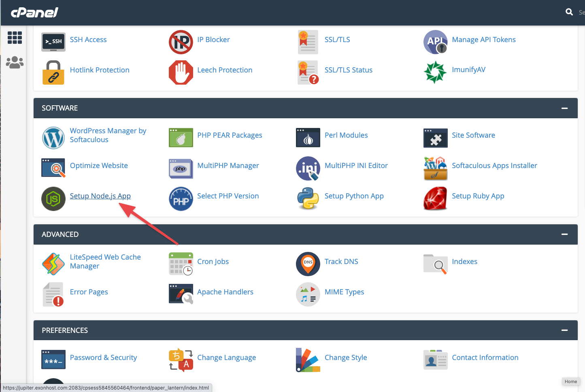Viewport: 585px width, 392px height.
Task: Click the Apache Handlers icon
Action: point(181,294)
